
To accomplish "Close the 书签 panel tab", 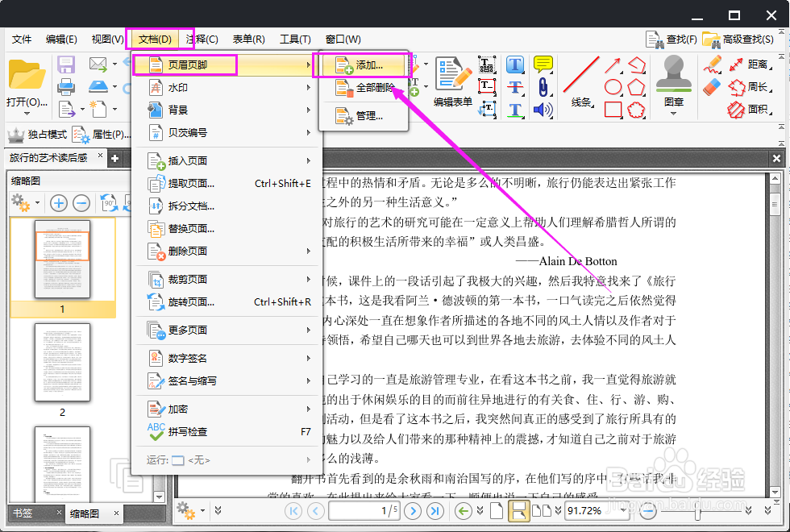I will (59, 513).
